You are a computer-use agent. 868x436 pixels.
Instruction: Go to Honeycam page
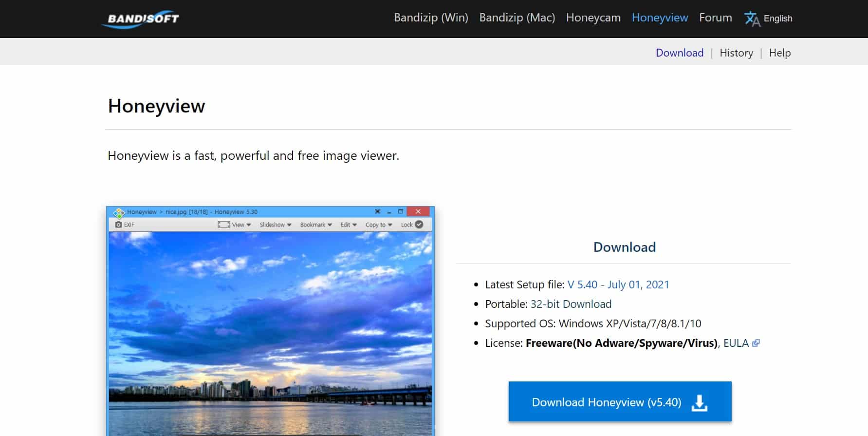click(593, 18)
